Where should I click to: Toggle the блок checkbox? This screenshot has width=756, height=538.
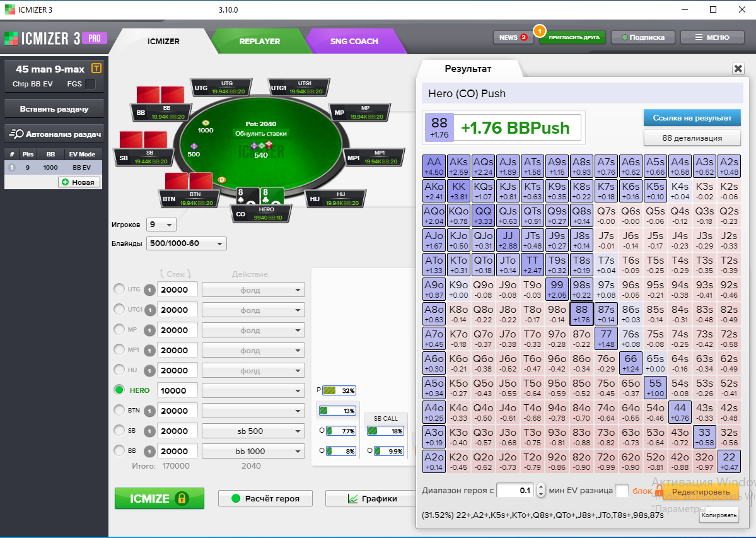tap(622, 491)
